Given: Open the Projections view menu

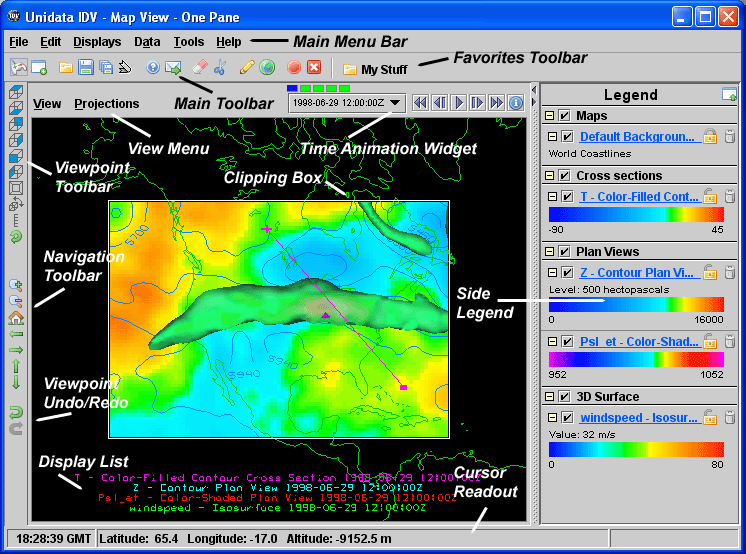Looking at the screenshot, I should pyautogui.click(x=107, y=103).
